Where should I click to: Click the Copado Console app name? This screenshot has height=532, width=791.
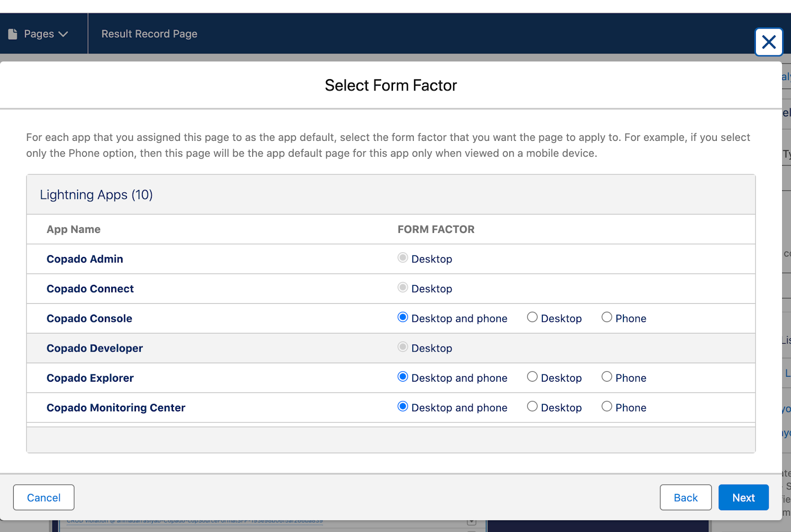(x=89, y=318)
